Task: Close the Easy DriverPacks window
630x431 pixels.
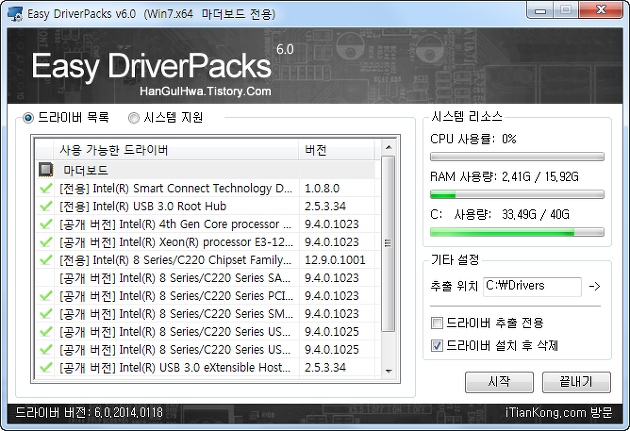Action: coord(601,10)
